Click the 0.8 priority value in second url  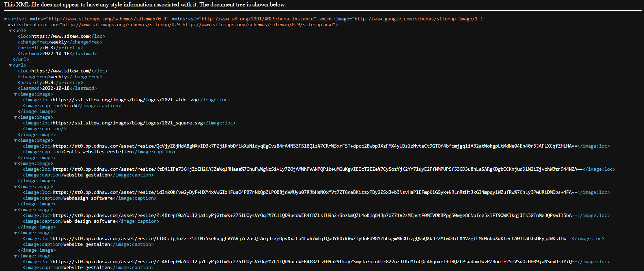pyautogui.click(x=49, y=83)
